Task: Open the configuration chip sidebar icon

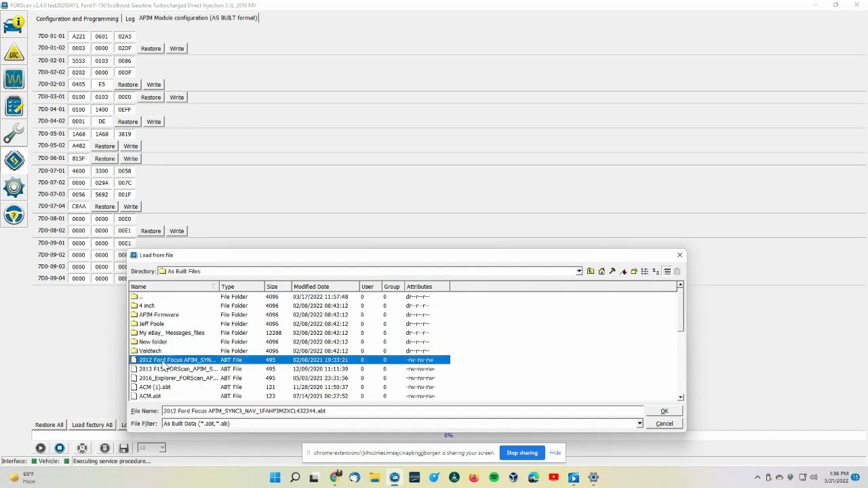Action: pyautogui.click(x=14, y=161)
